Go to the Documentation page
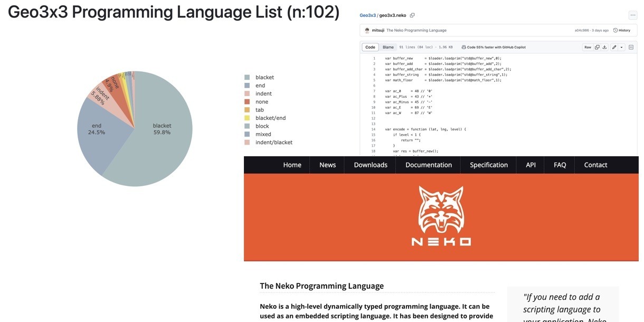 [x=428, y=165]
